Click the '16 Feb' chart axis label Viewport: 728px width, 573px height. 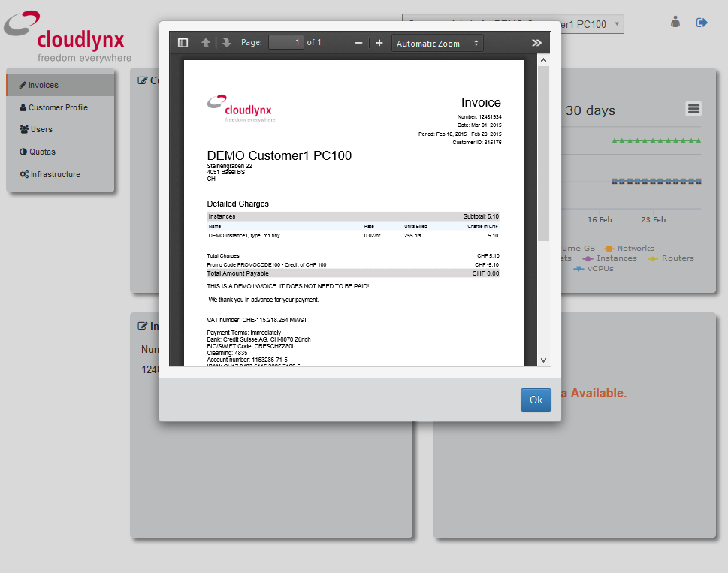click(600, 219)
